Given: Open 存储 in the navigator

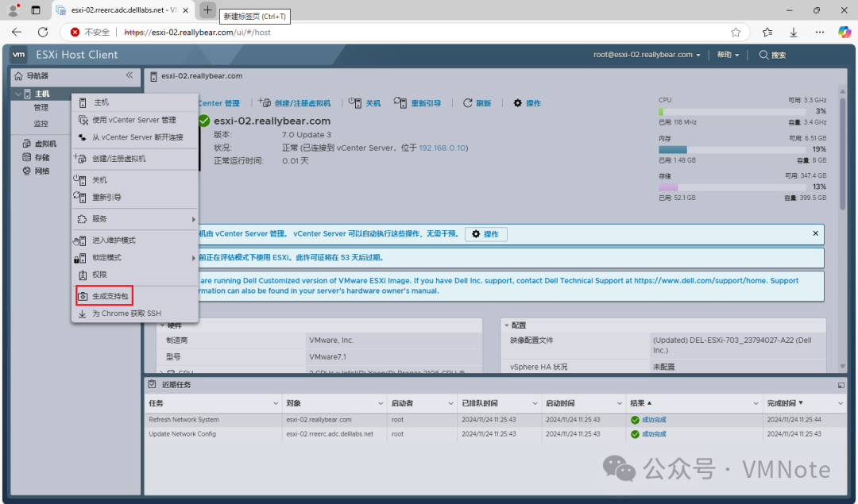Looking at the screenshot, I should [x=36, y=157].
